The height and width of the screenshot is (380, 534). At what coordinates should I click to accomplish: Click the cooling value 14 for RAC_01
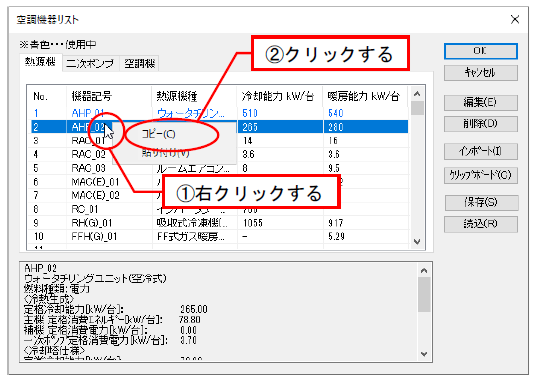click(247, 141)
